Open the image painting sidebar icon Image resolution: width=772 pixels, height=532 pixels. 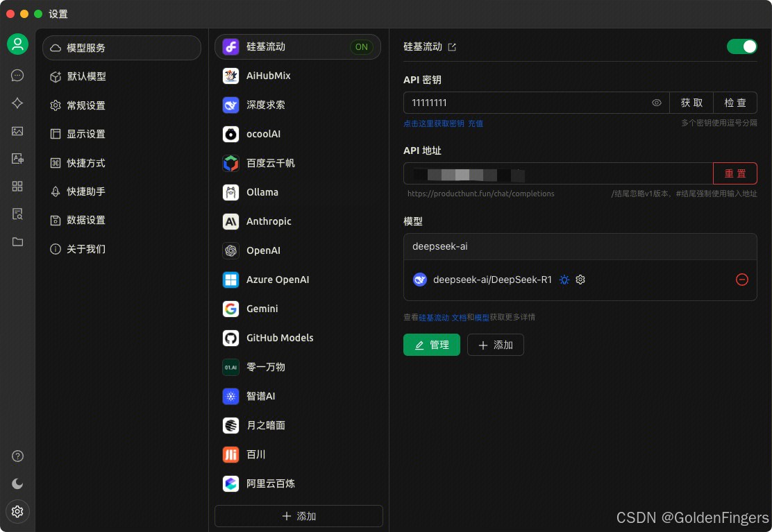(18, 131)
